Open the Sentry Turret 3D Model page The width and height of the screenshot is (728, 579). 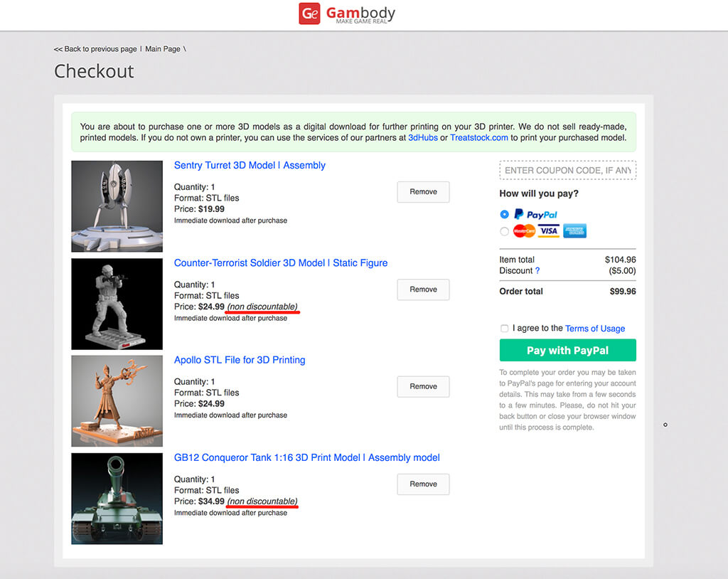coord(250,165)
